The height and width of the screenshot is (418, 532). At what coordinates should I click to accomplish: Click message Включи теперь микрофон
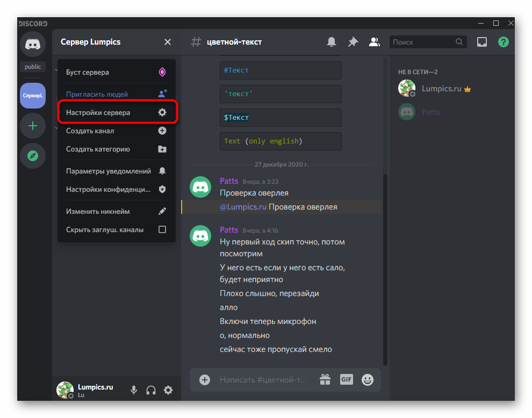tap(268, 321)
